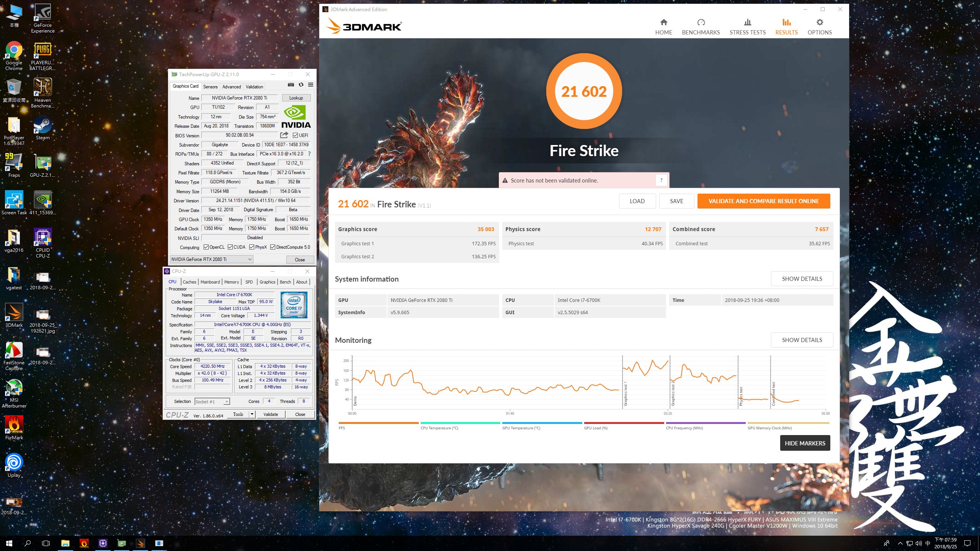Click the LOAD result button

(x=637, y=201)
